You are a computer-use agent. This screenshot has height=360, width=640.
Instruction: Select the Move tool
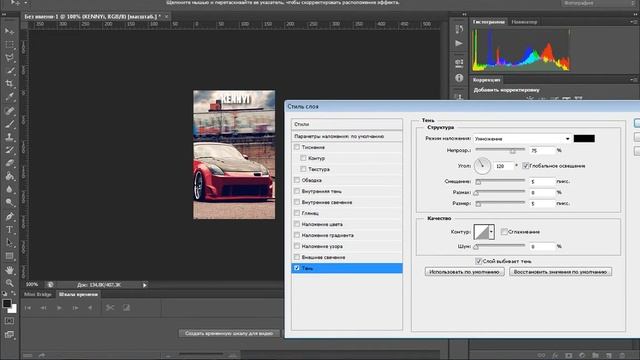coord(9,31)
